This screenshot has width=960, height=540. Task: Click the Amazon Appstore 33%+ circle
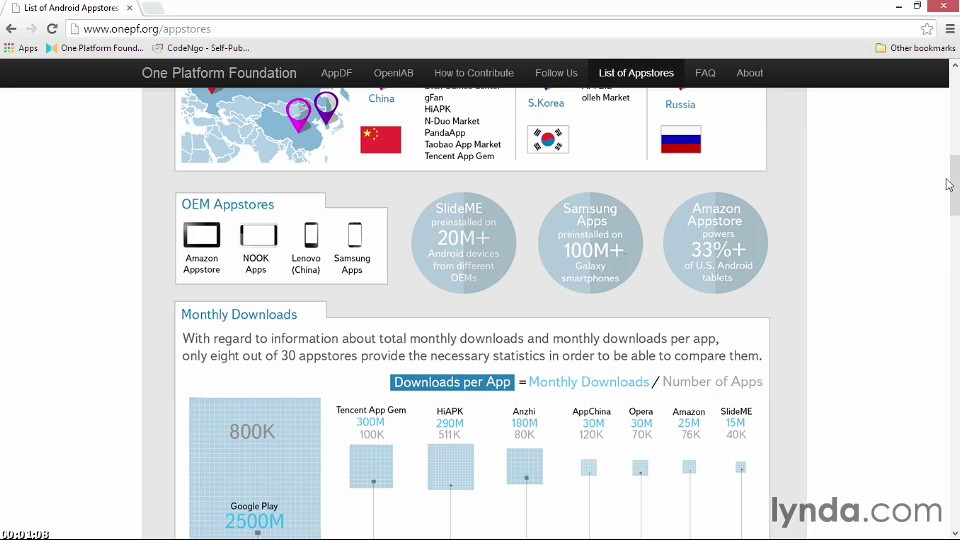coord(716,243)
